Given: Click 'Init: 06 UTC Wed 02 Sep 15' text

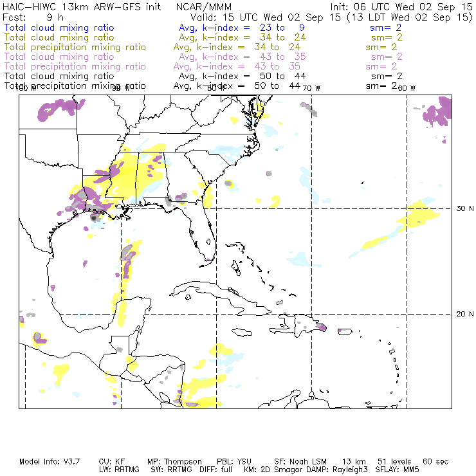Looking at the screenshot, I should coord(401,6).
